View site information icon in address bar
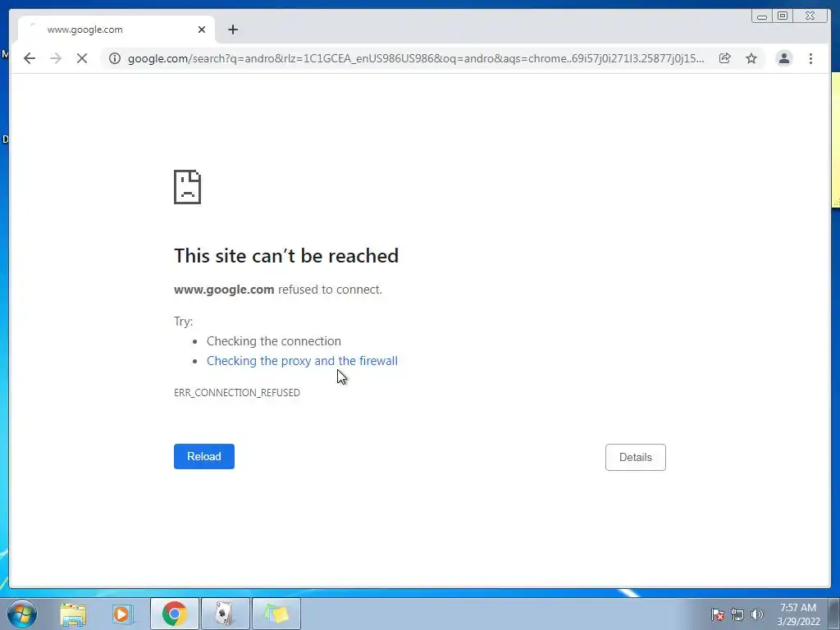The image size is (840, 630). 115,58
